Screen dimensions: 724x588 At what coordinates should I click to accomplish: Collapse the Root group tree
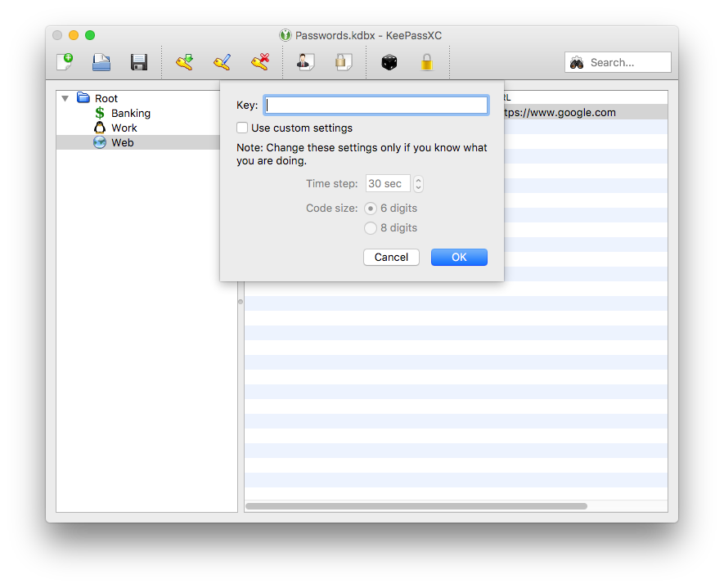[x=65, y=98]
